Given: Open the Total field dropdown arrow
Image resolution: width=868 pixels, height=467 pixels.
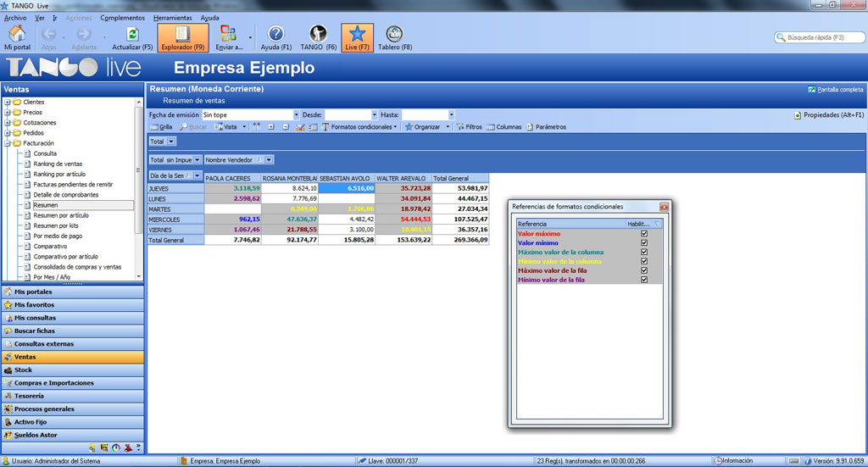Looking at the screenshot, I should tap(171, 142).
